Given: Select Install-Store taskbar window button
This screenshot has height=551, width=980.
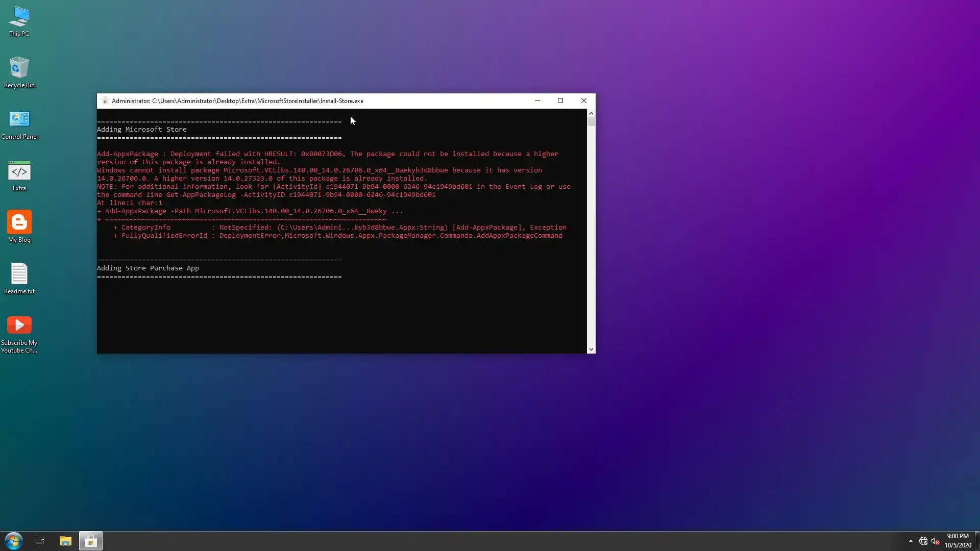Looking at the screenshot, I should tap(91, 541).
